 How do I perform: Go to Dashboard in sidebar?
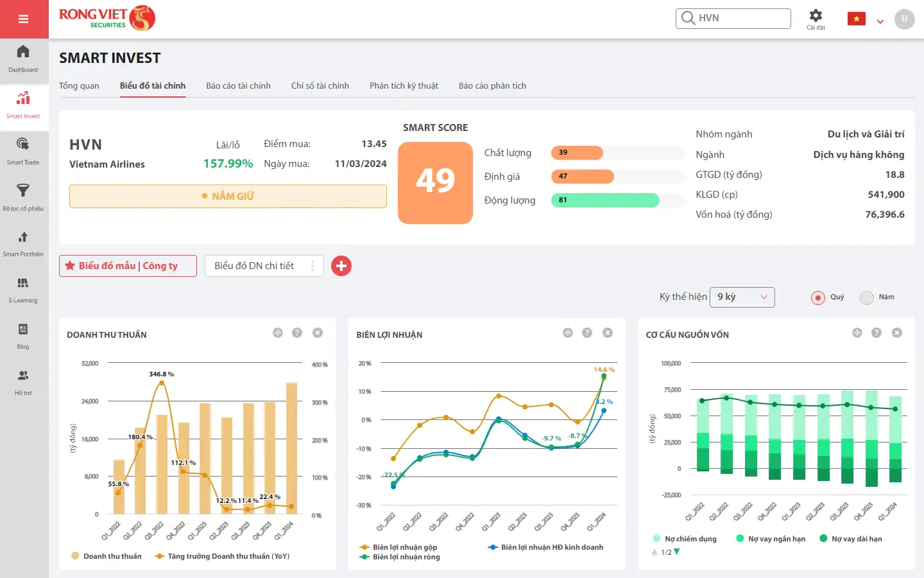(23, 59)
